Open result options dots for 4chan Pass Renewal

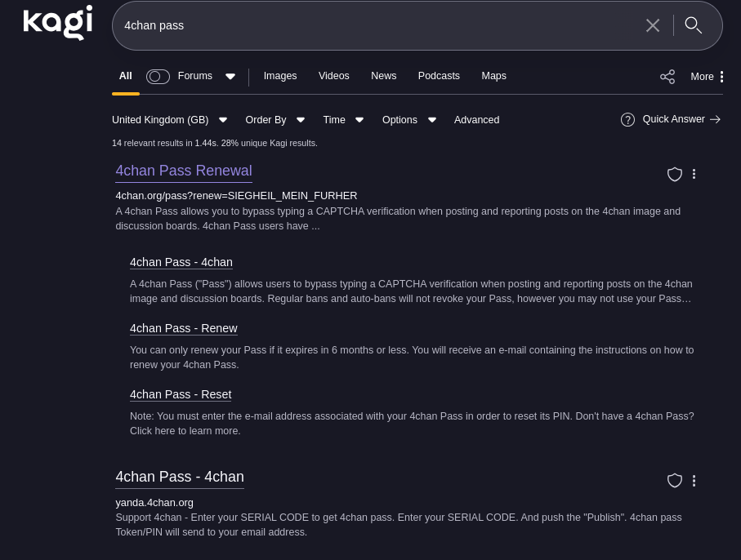pyautogui.click(x=694, y=174)
